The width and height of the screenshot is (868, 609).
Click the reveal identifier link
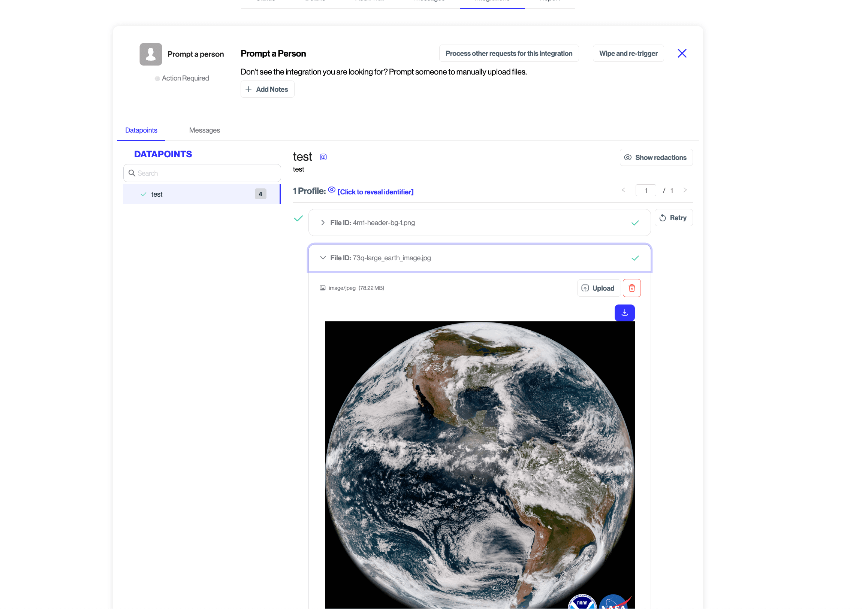[375, 191]
